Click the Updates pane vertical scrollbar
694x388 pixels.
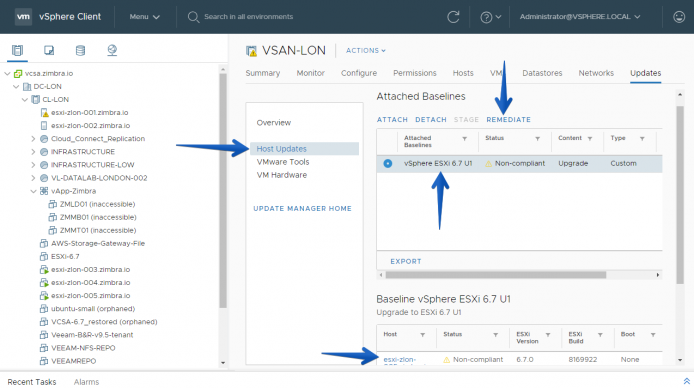coord(680,195)
